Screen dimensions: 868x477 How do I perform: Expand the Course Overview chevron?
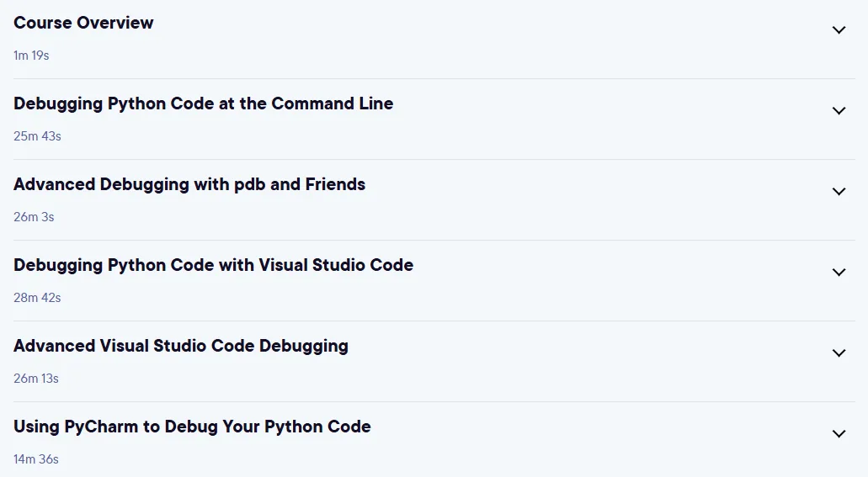click(x=839, y=30)
